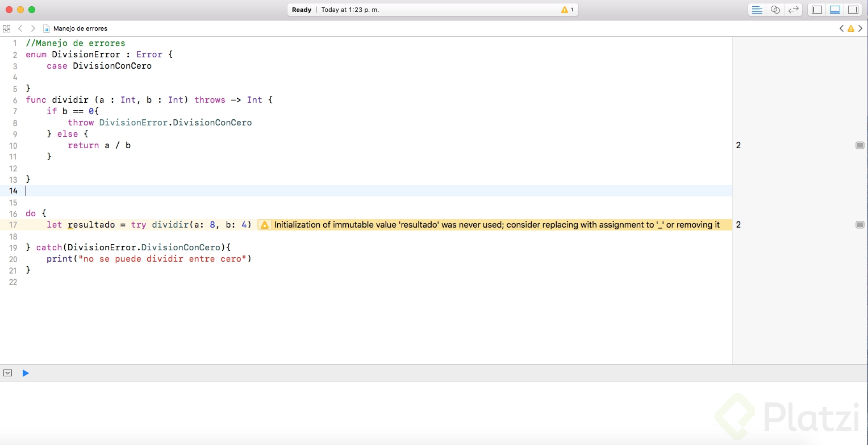Click the jump bar warning triangle
868x445 pixels.
click(851, 28)
